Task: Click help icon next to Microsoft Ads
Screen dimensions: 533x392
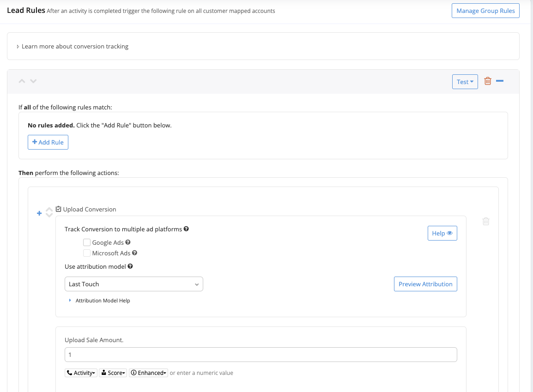Action: [135, 253]
